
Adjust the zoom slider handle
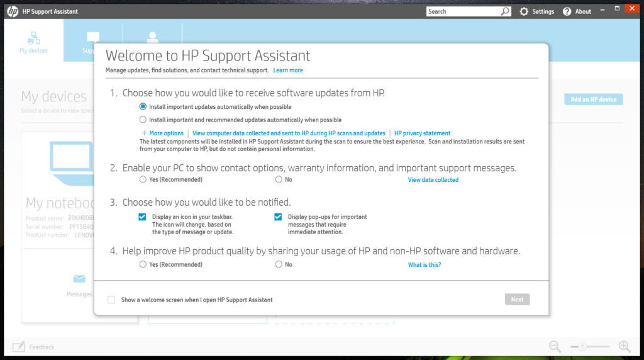582,347
